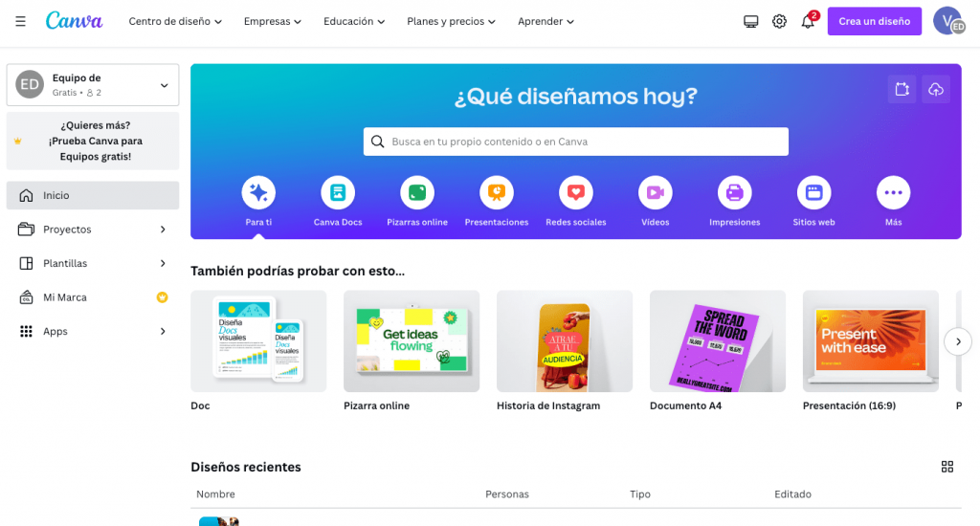Switch recent designs to grid view
This screenshot has width=980, height=526.
coord(947,467)
